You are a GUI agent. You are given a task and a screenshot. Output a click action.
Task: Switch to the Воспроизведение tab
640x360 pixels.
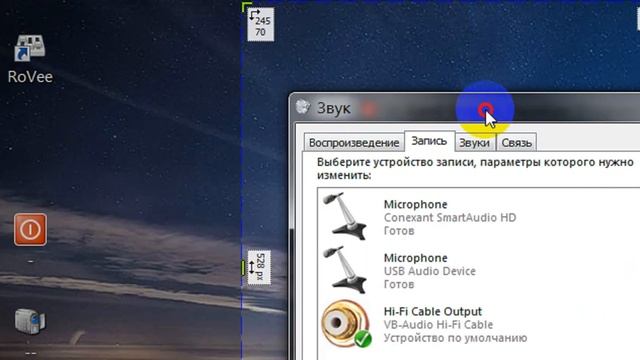[353, 143]
